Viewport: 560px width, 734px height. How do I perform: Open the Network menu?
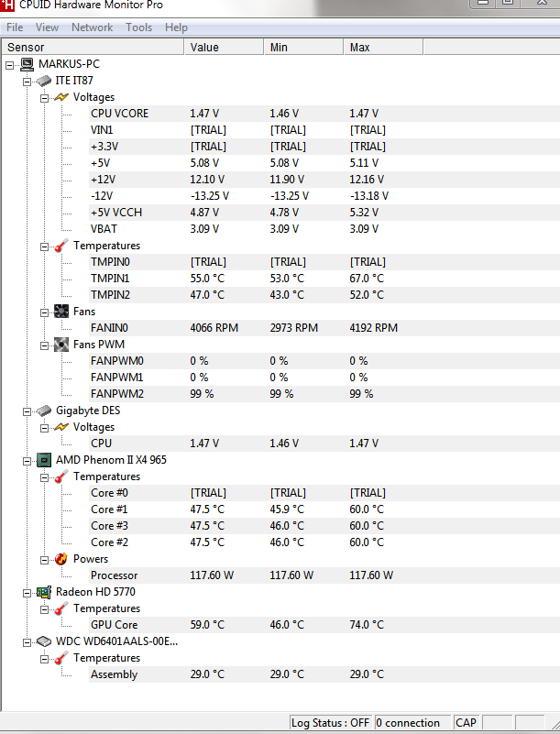coord(92,27)
